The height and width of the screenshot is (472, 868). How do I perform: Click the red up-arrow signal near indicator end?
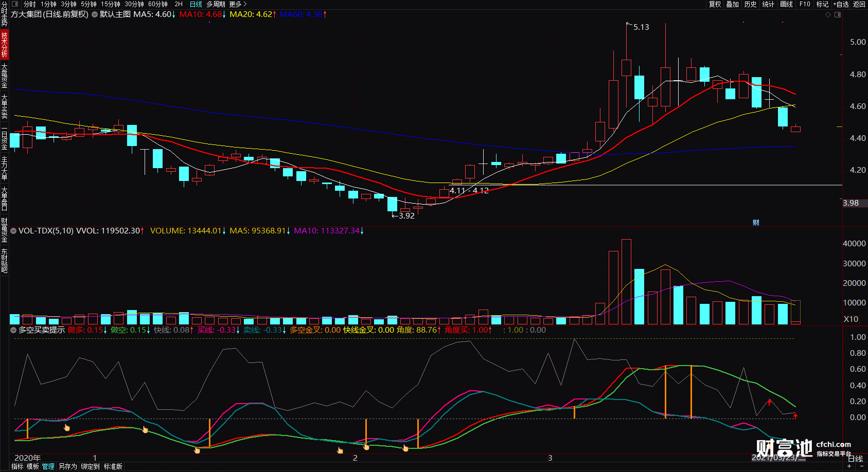click(x=795, y=416)
